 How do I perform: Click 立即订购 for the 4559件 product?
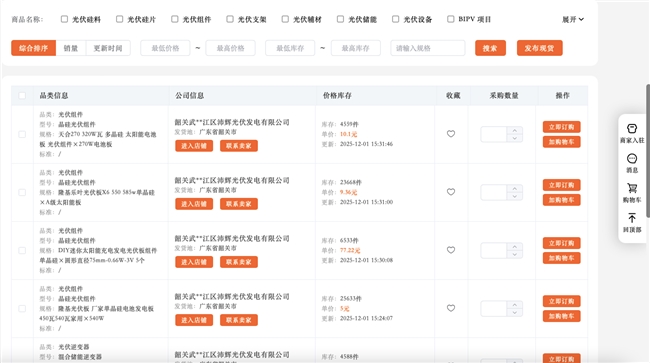[x=562, y=127]
